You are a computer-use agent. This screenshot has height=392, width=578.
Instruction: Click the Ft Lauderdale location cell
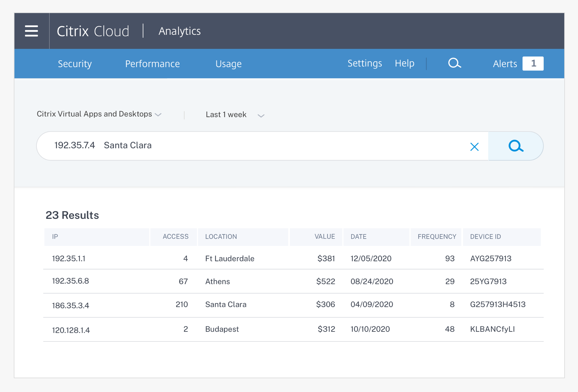click(230, 259)
